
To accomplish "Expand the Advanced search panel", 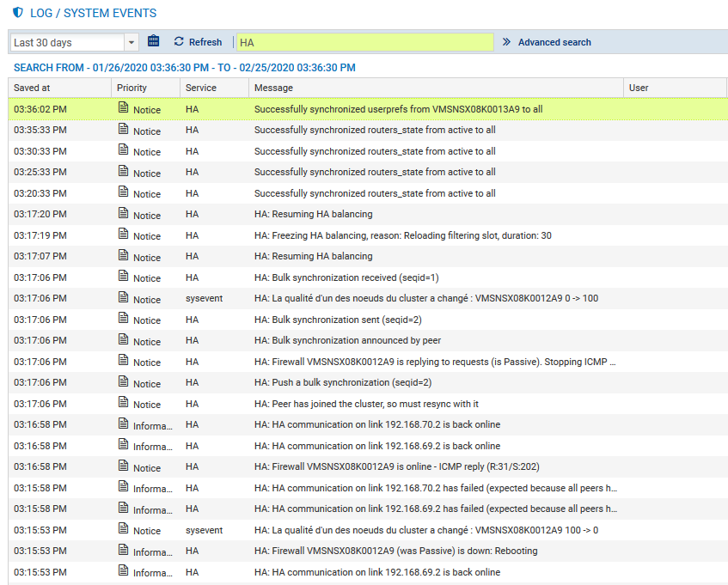I will click(554, 42).
